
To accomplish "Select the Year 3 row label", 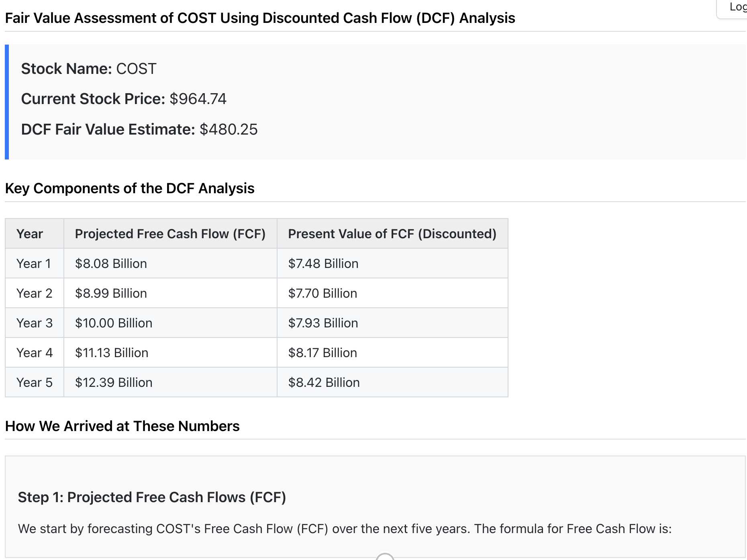I will [x=35, y=323].
